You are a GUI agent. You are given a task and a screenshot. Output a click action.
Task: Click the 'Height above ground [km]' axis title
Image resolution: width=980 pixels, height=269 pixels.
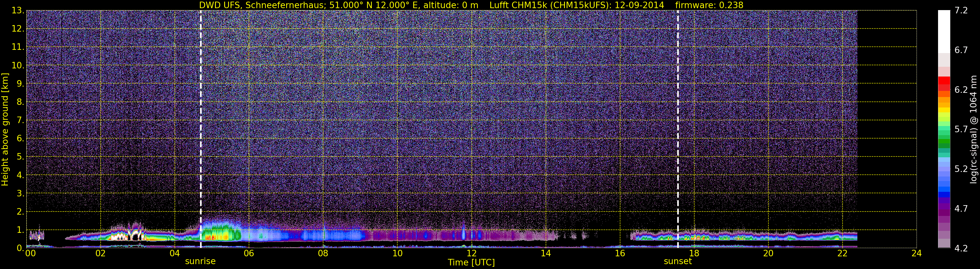pos(5,129)
